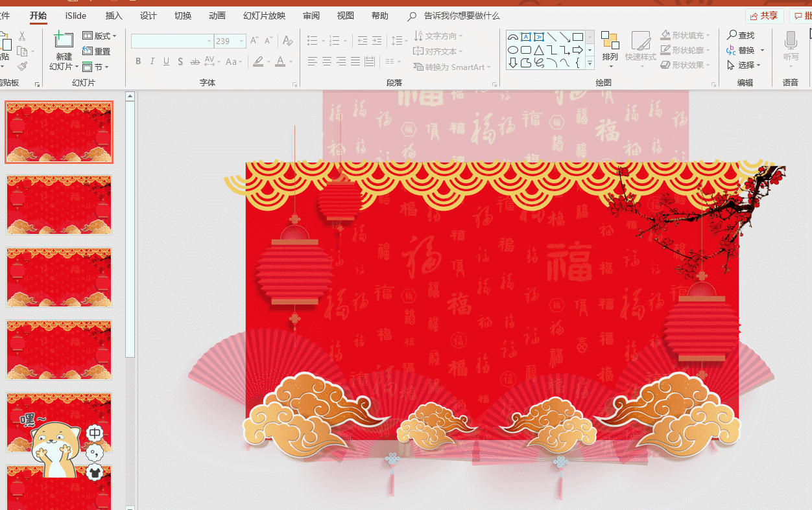This screenshot has height=510, width=812.
Task: Open the 设计 ribbon tab
Action: tap(147, 16)
